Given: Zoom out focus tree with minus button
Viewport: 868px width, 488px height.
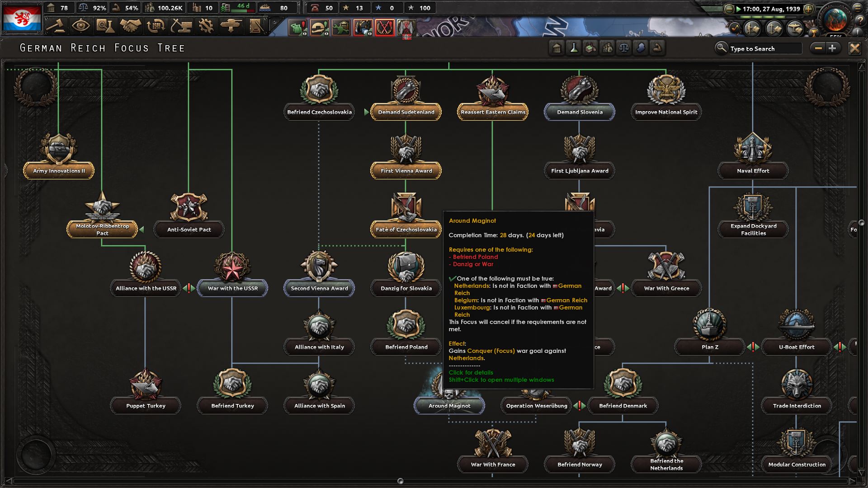Looking at the screenshot, I should [818, 48].
